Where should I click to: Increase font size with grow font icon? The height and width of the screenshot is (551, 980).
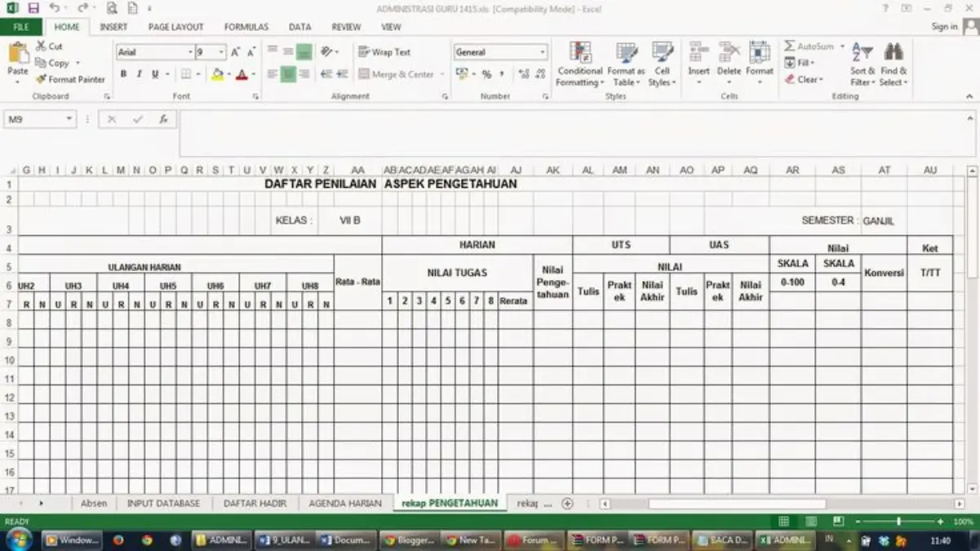(235, 52)
